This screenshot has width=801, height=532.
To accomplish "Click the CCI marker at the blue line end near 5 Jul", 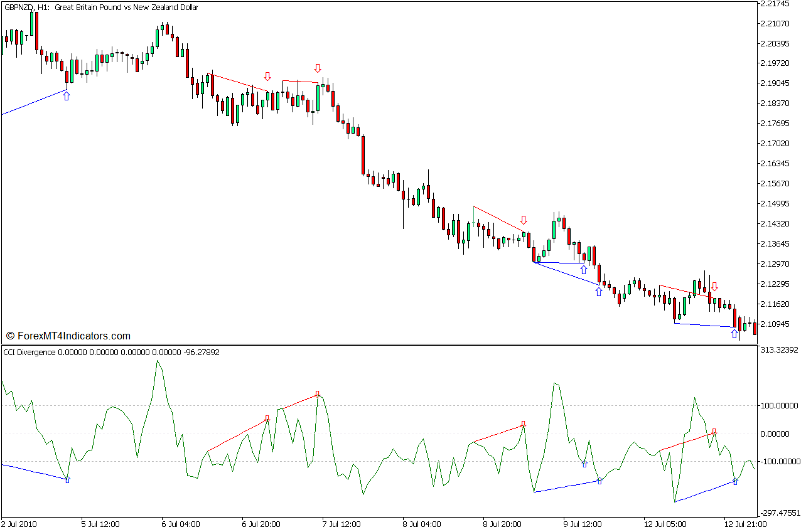I will [x=68, y=479].
